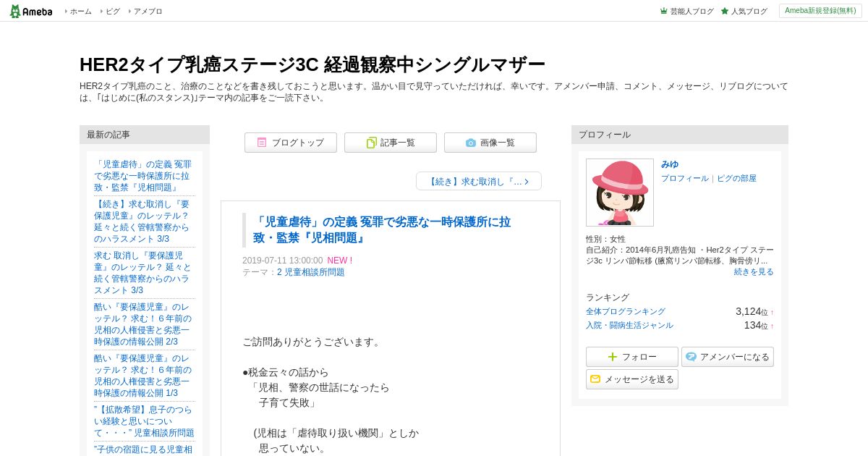Image resolution: width=868 pixels, height=456 pixels.
Task: Click the envelope icon on メッセージを送る
Action: pyautogui.click(x=595, y=379)
